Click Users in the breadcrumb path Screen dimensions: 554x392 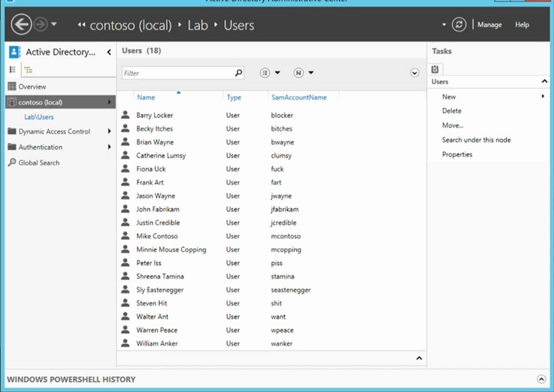click(239, 25)
